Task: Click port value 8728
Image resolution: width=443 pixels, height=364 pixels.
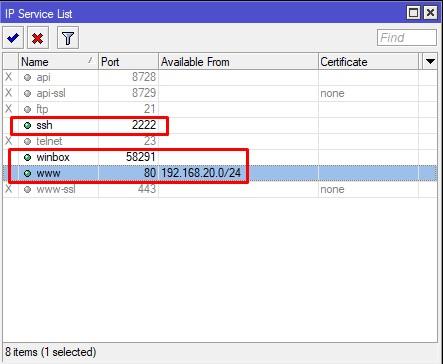Action: [x=144, y=77]
